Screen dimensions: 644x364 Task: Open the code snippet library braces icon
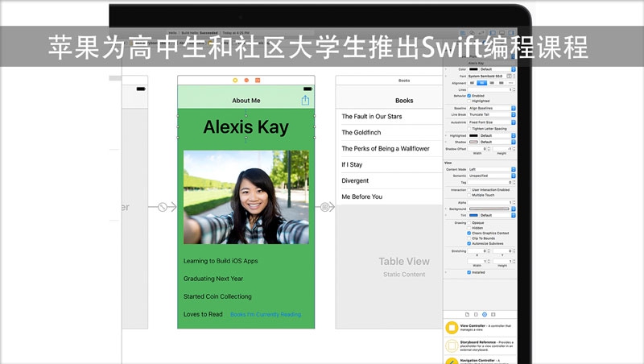pos(476,314)
